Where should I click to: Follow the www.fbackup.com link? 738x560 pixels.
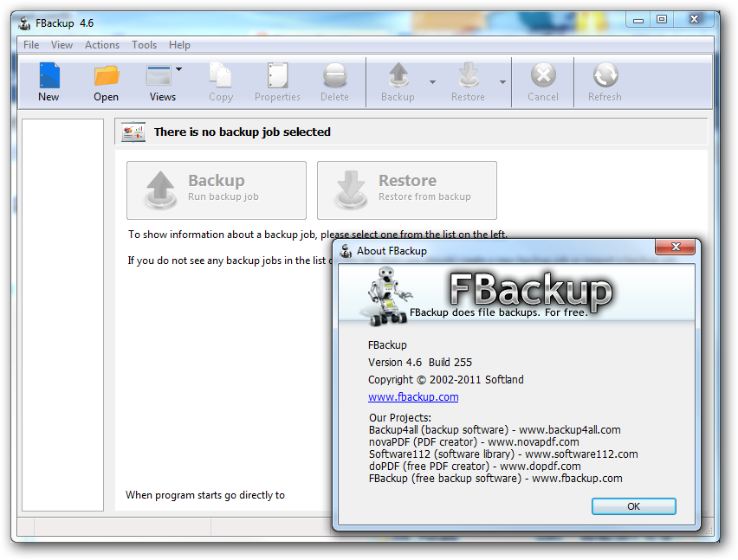413,396
